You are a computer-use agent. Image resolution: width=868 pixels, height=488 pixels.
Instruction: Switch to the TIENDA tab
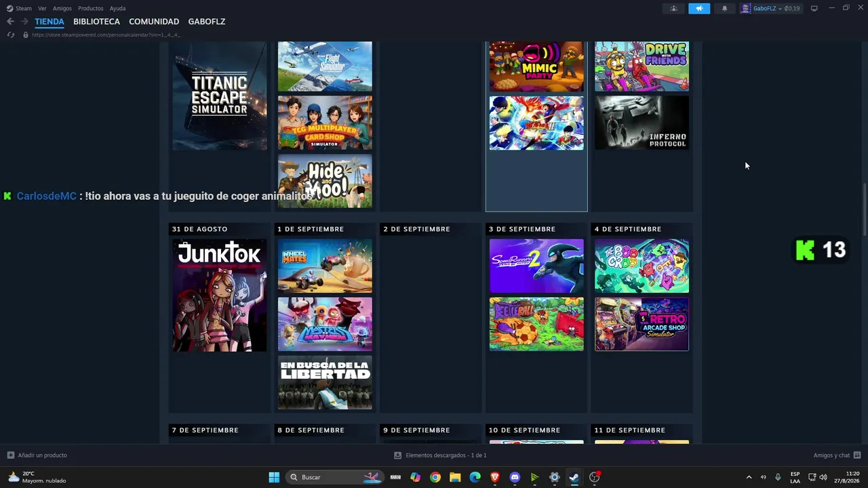tap(50, 22)
